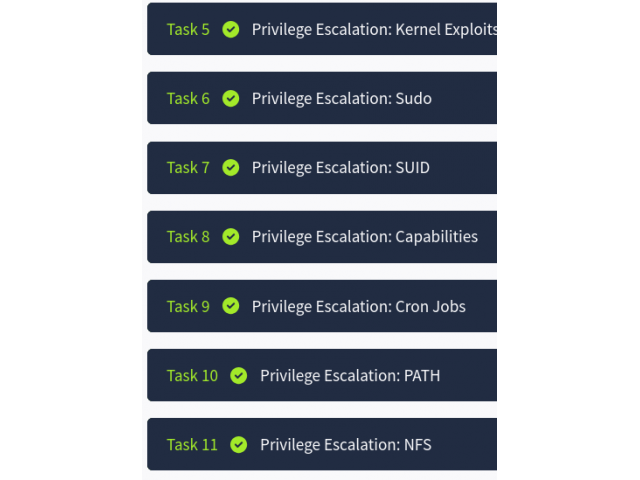
Task: Expand the Privilege Escalation: Sudo task
Action: pyautogui.click(x=322, y=98)
